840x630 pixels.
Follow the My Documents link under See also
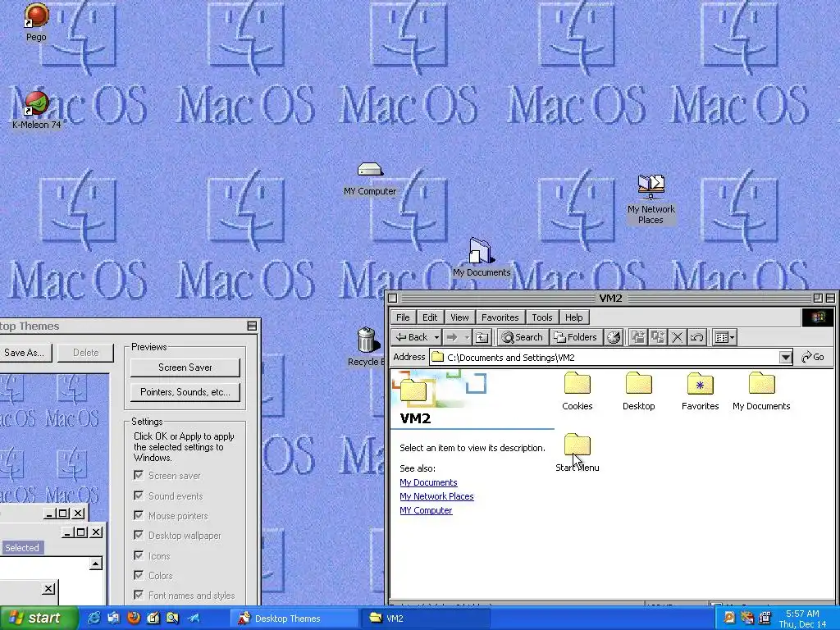click(428, 482)
